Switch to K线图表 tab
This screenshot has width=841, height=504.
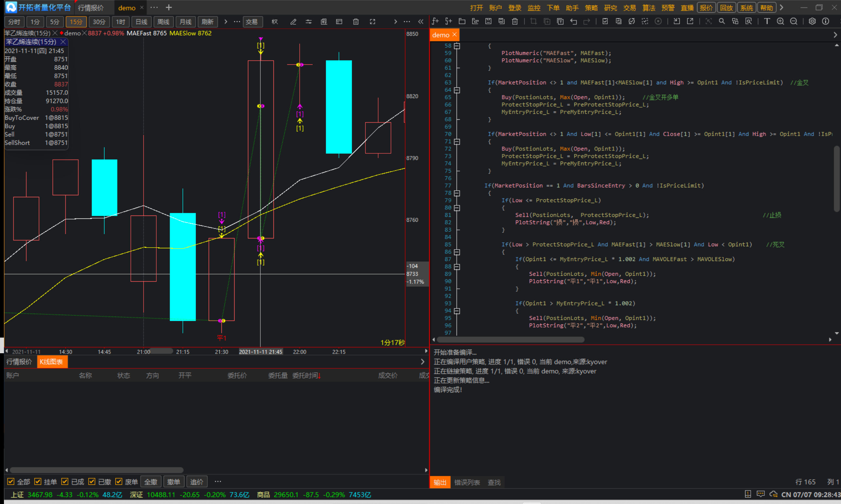52,362
